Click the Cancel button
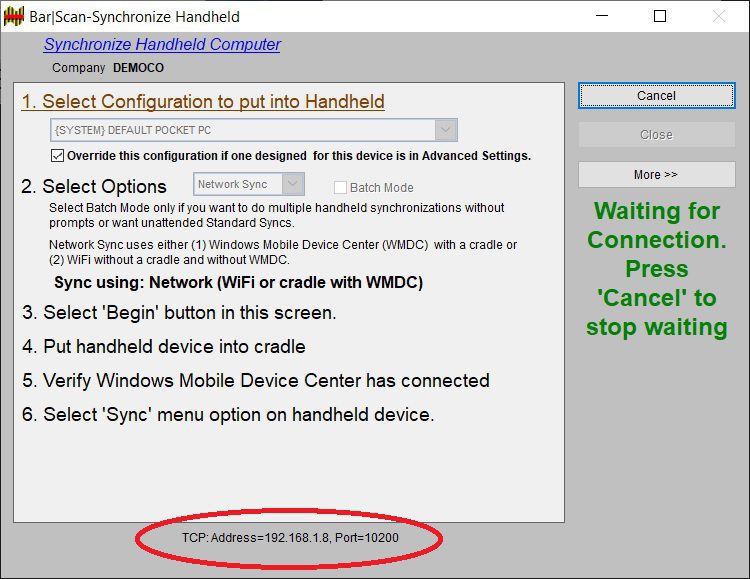 tap(656, 96)
